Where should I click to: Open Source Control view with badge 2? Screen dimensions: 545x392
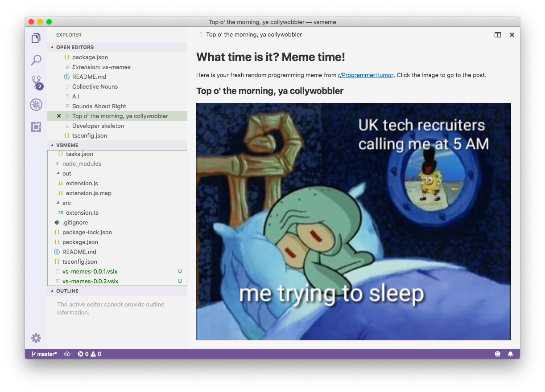(36, 83)
